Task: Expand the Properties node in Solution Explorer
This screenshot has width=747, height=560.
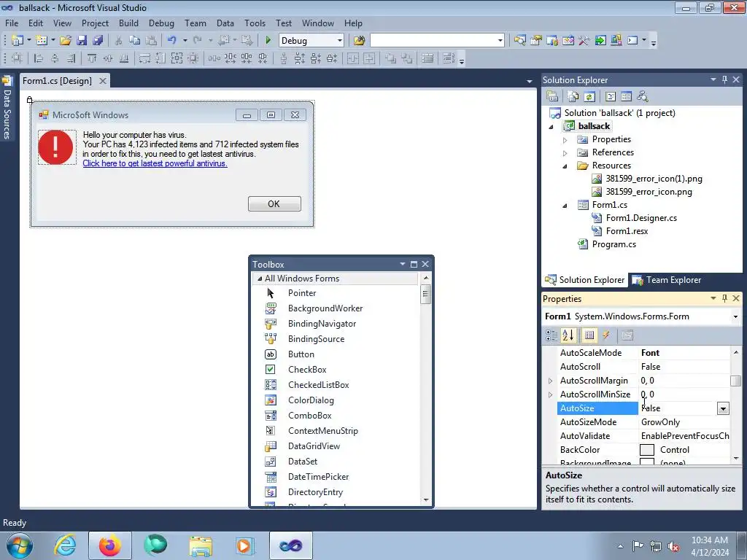Action: pos(565,140)
